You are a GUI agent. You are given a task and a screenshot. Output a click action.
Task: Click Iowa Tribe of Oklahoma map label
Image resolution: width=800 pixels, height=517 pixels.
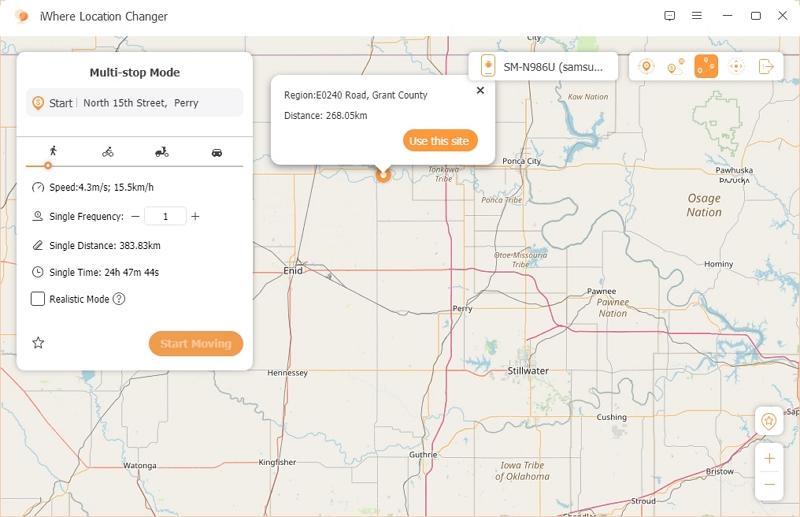[x=522, y=471]
